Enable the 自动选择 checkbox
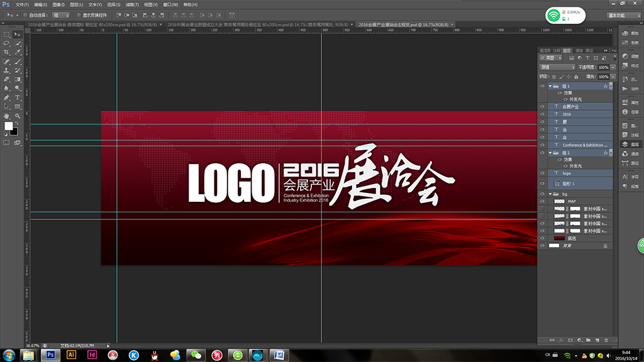 click(25, 15)
